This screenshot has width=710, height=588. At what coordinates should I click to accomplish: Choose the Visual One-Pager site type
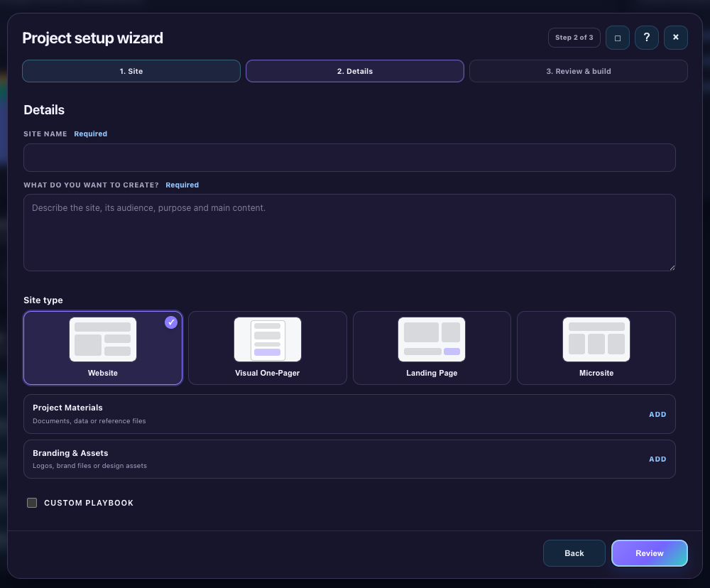click(x=268, y=348)
